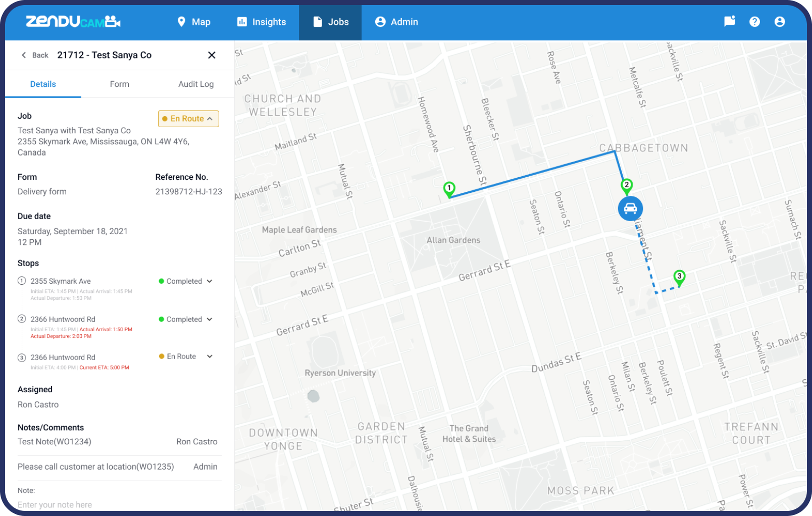This screenshot has width=812, height=516.
Task: Click the user profile icon top right
Action: coord(780,21)
